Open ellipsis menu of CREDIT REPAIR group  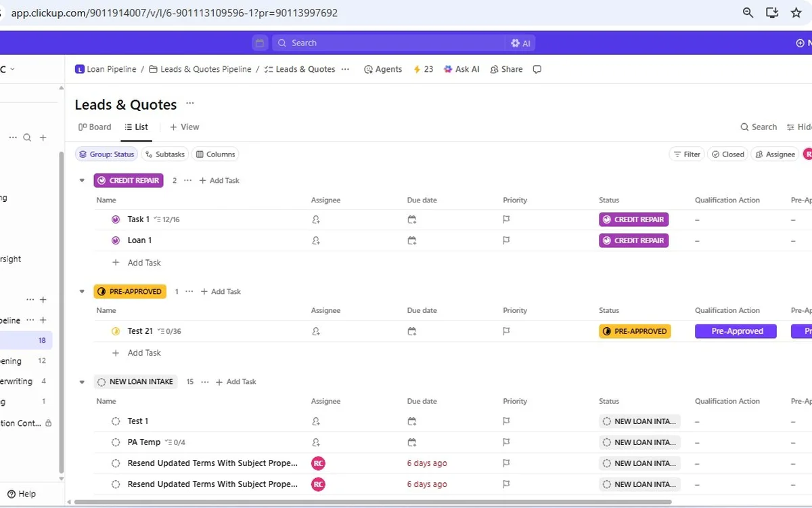point(187,181)
